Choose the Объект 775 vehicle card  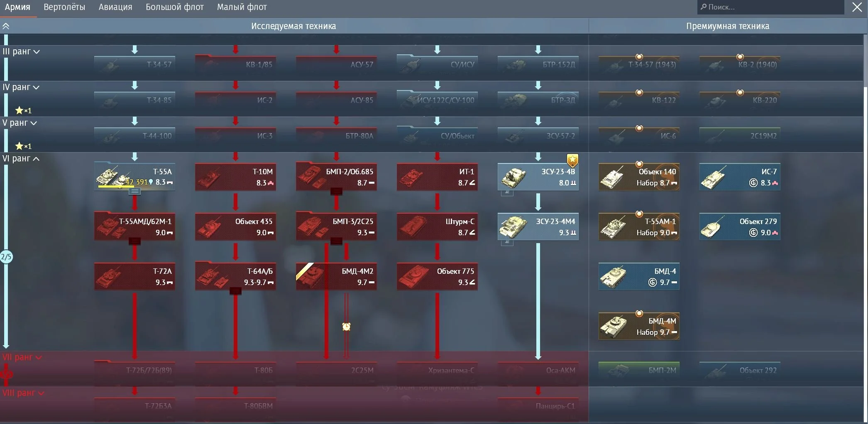pos(437,276)
